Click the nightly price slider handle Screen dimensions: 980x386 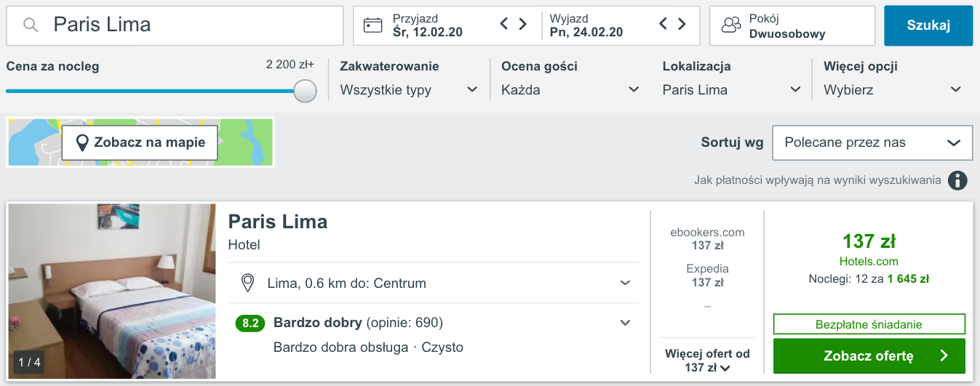[306, 91]
